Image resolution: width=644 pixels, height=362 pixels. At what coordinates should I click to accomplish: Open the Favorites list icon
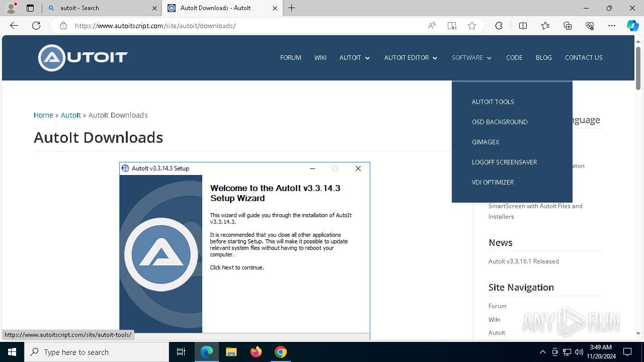[545, 26]
